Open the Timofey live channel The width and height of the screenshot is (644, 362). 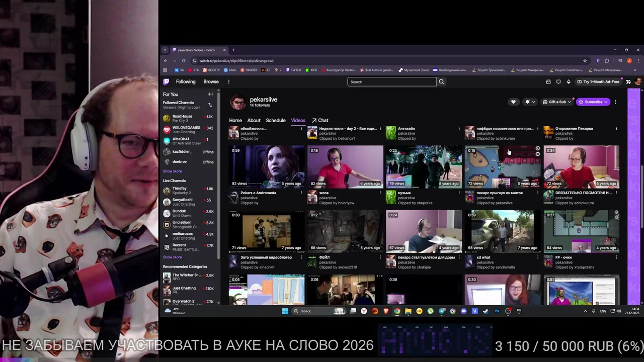tap(188, 190)
